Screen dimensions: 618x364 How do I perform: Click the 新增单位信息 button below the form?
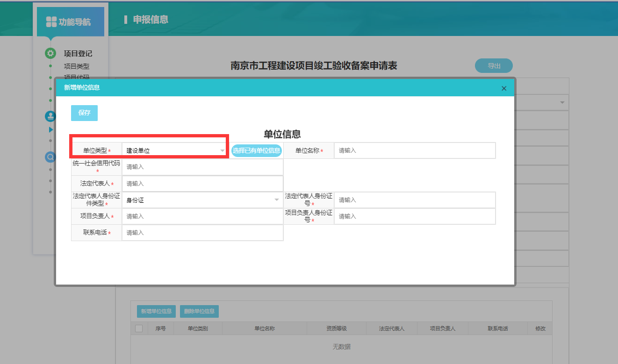click(156, 311)
